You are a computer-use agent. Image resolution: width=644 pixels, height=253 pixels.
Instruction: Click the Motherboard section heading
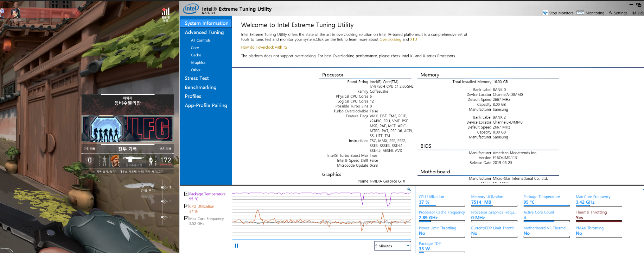point(435,172)
